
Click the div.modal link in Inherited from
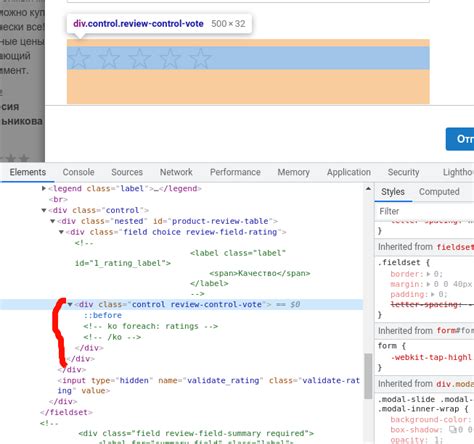click(455, 384)
